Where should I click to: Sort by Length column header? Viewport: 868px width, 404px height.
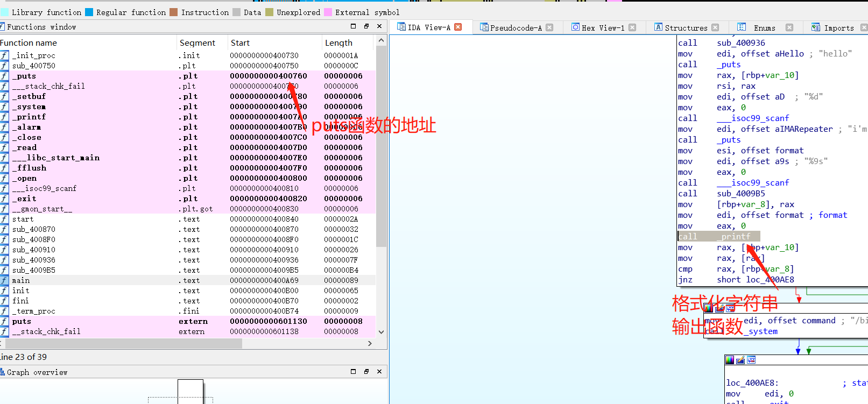pos(348,42)
